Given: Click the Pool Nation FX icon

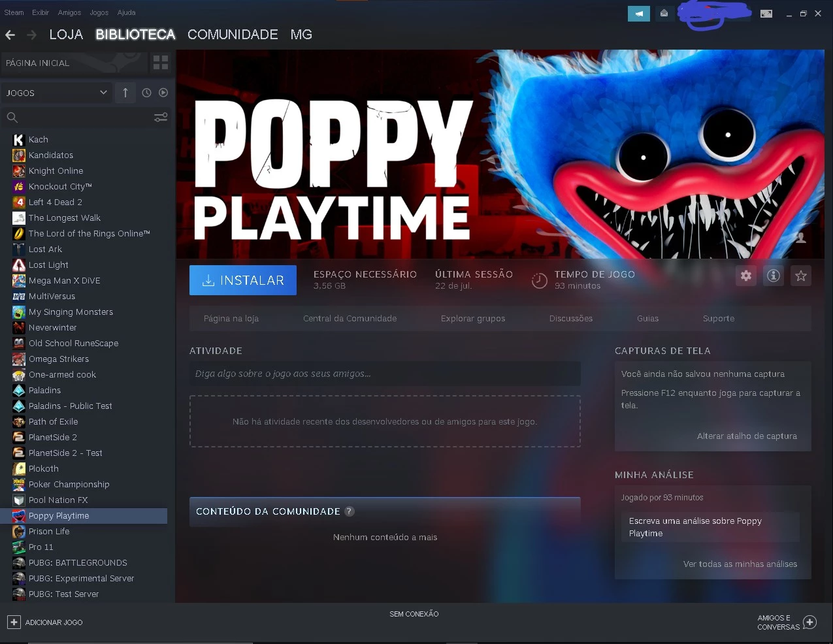Looking at the screenshot, I should [19, 500].
